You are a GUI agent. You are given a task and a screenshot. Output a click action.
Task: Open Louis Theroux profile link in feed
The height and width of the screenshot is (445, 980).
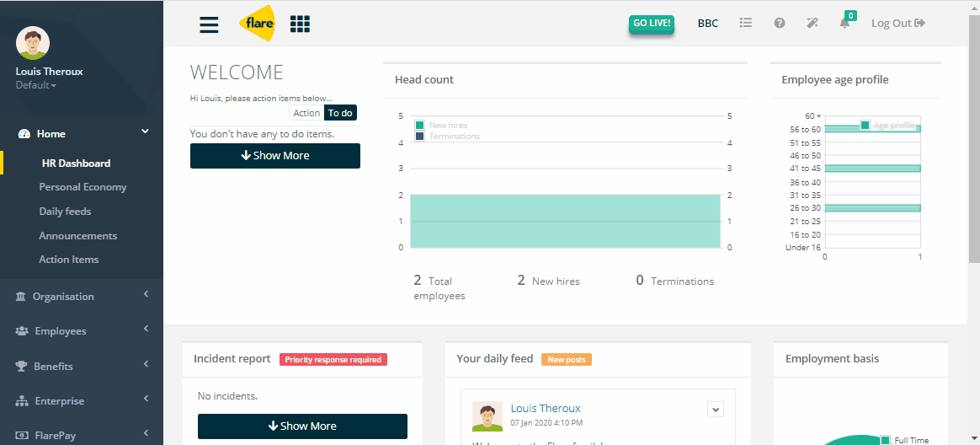coord(546,408)
